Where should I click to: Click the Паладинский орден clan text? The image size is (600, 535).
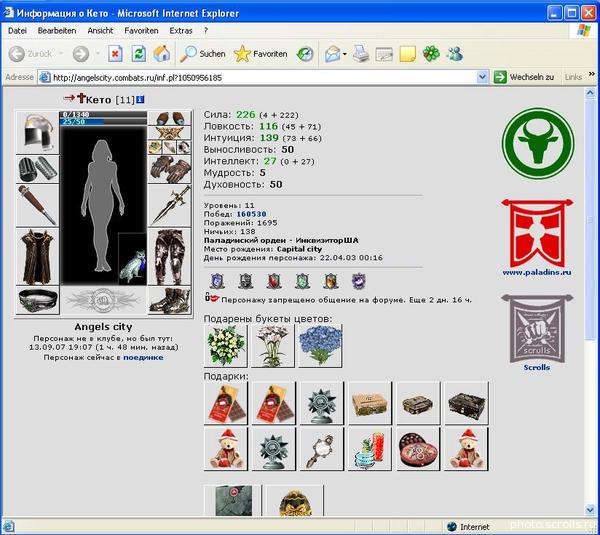click(245, 240)
